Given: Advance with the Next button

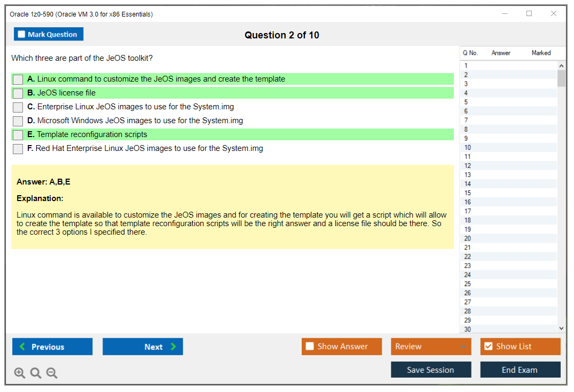Looking at the screenshot, I should [x=143, y=347].
